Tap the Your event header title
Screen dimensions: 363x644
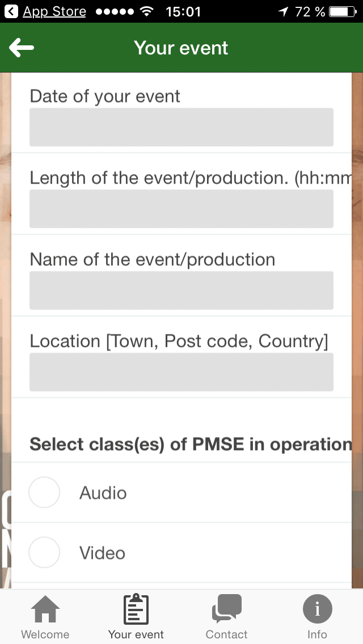point(181,48)
